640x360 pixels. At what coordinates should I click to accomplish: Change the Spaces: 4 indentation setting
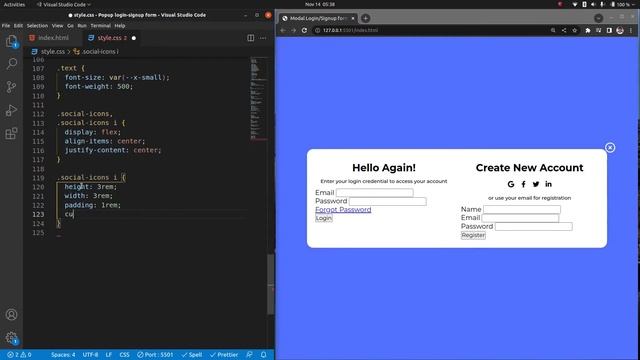click(x=63, y=355)
